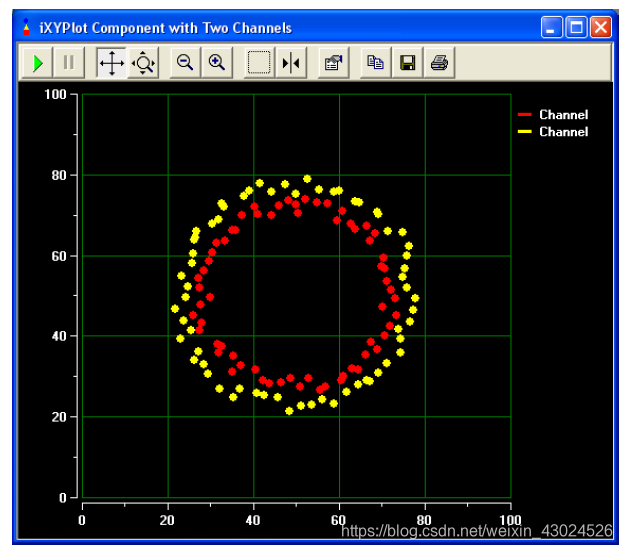Enable the data cursor tool
The width and height of the screenshot is (623, 550).
click(x=291, y=63)
